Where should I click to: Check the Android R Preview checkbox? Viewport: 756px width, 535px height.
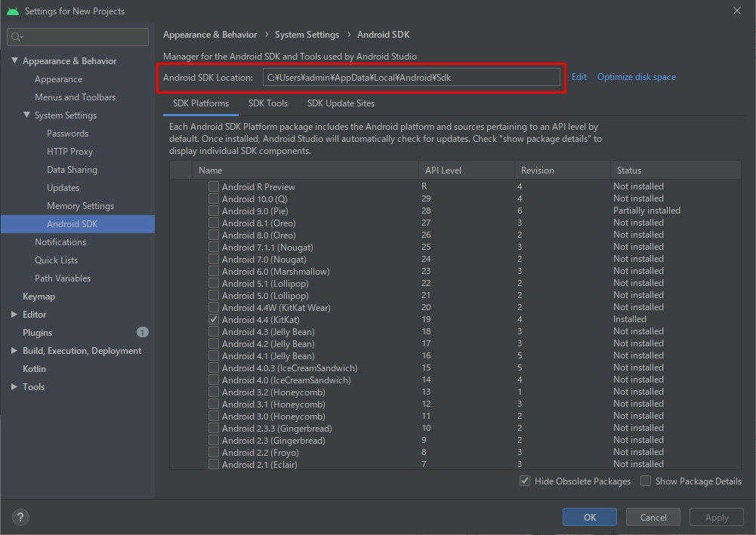click(214, 186)
